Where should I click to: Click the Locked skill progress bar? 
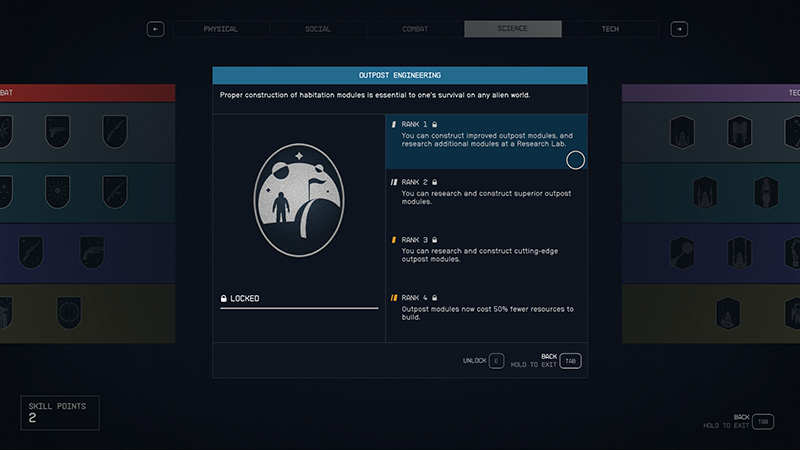(300, 309)
